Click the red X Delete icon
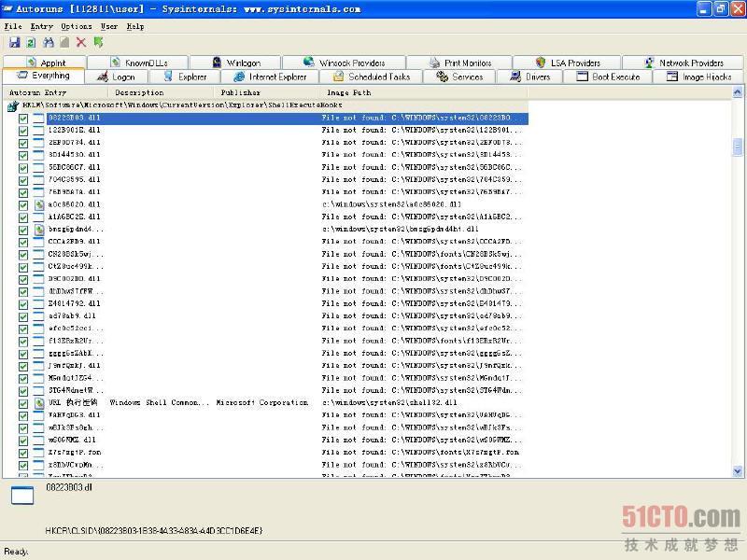The image size is (747, 560). tap(81, 43)
